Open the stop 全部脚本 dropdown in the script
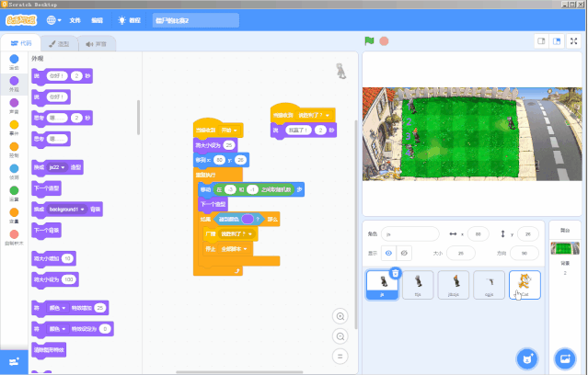 tap(234, 249)
